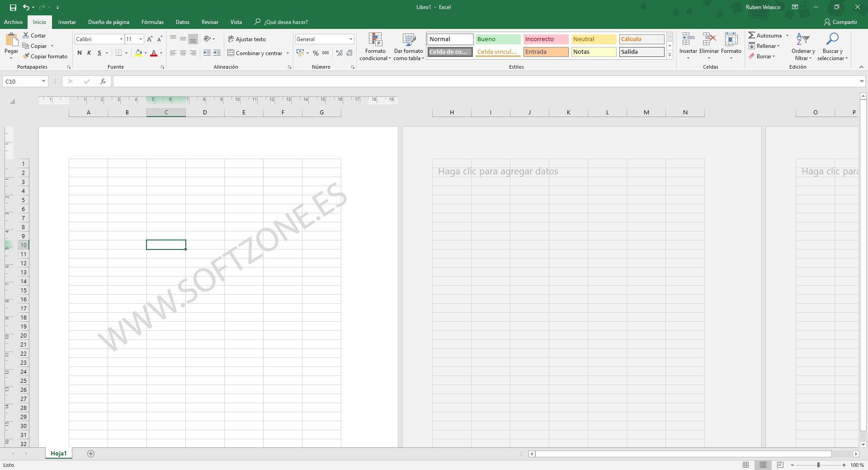Undo the last action
The image size is (868, 470).
[x=26, y=7]
